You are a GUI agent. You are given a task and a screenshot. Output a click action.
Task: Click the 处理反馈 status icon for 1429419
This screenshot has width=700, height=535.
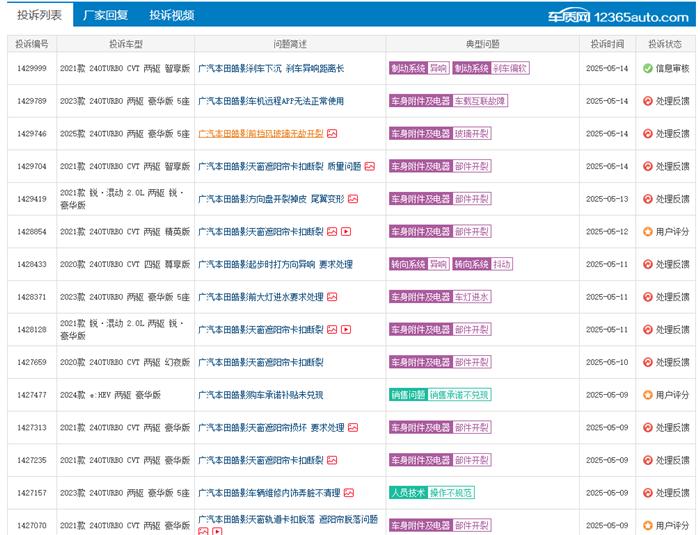click(x=648, y=199)
